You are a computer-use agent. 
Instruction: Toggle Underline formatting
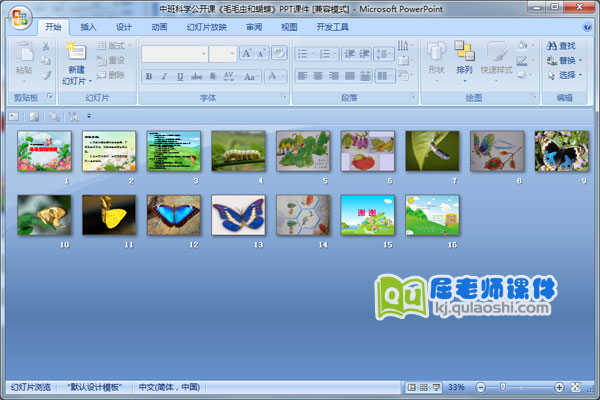(180, 76)
